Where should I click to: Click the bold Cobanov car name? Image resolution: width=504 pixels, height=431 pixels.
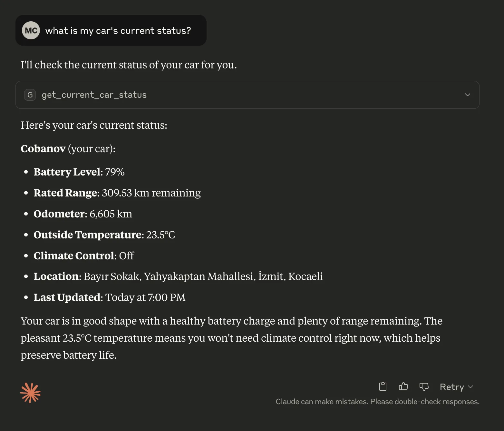pos(43,149)
